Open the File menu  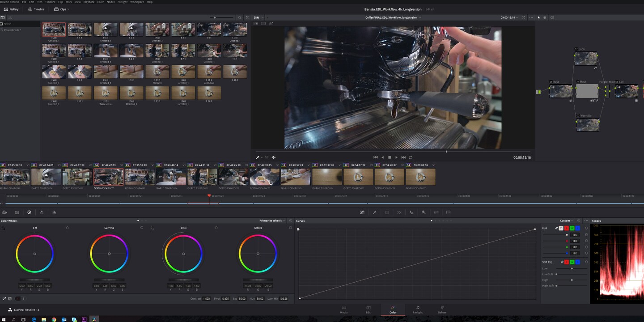[25, 2]
